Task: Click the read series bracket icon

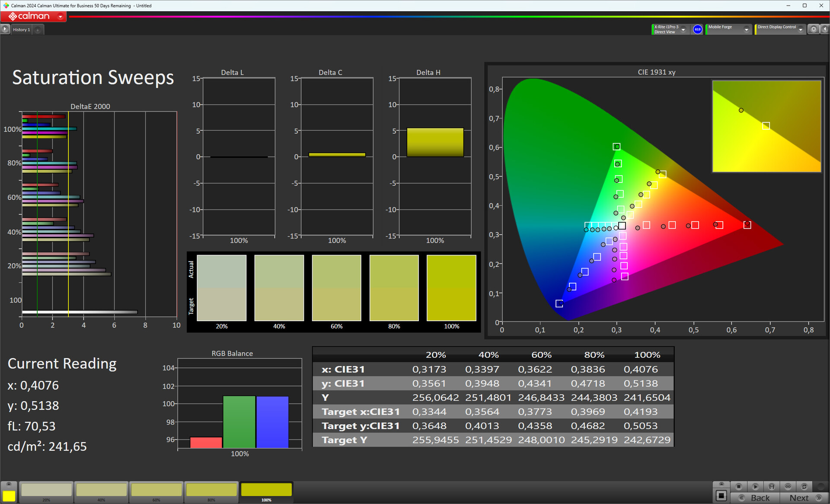Action: point(772,486)
